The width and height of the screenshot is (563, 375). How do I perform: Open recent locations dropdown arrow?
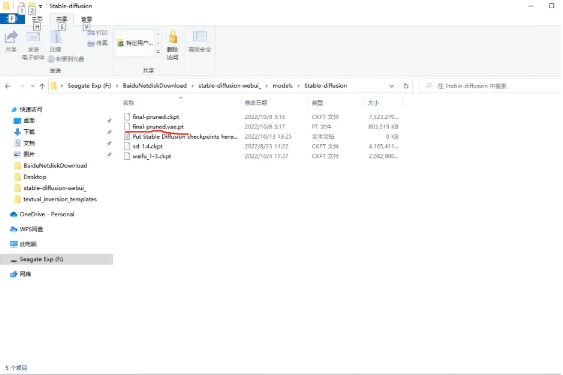coord(32,86)
